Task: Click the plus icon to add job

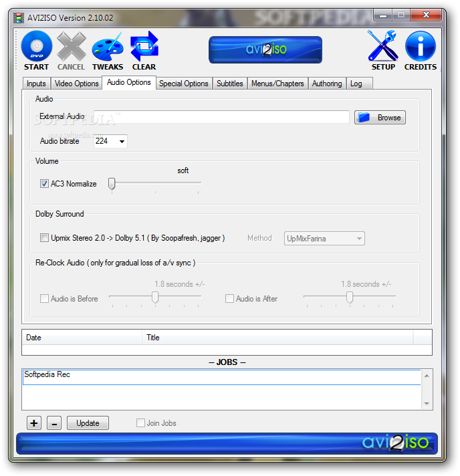Action: 34,423
